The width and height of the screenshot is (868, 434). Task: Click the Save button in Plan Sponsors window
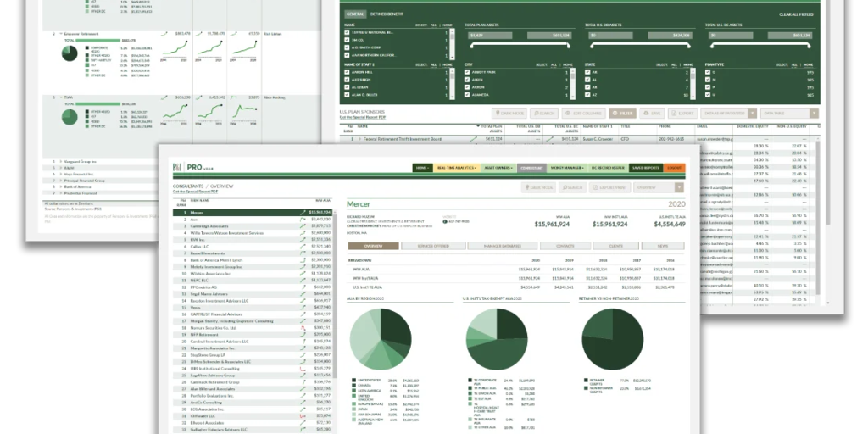652,113
